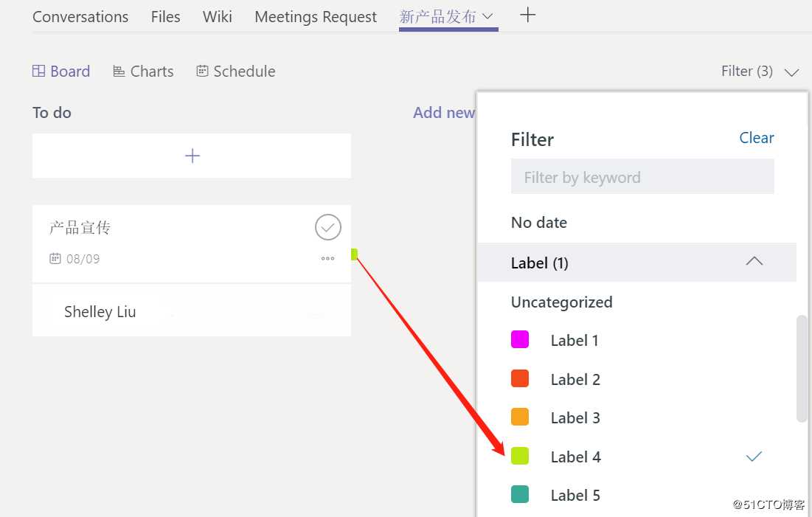Select the No date filter
The image size is (812, 517).
(538, 222)
